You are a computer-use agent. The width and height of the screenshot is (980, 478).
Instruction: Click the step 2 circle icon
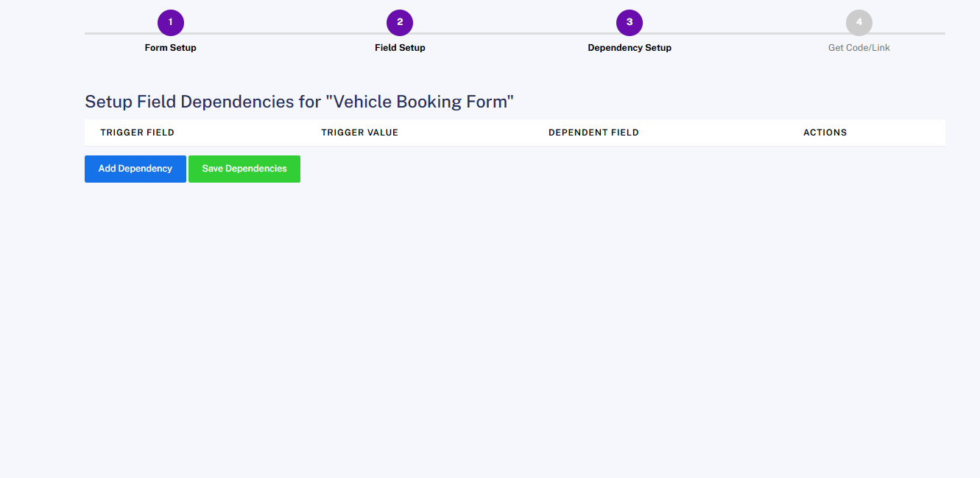tap(400, 22)
